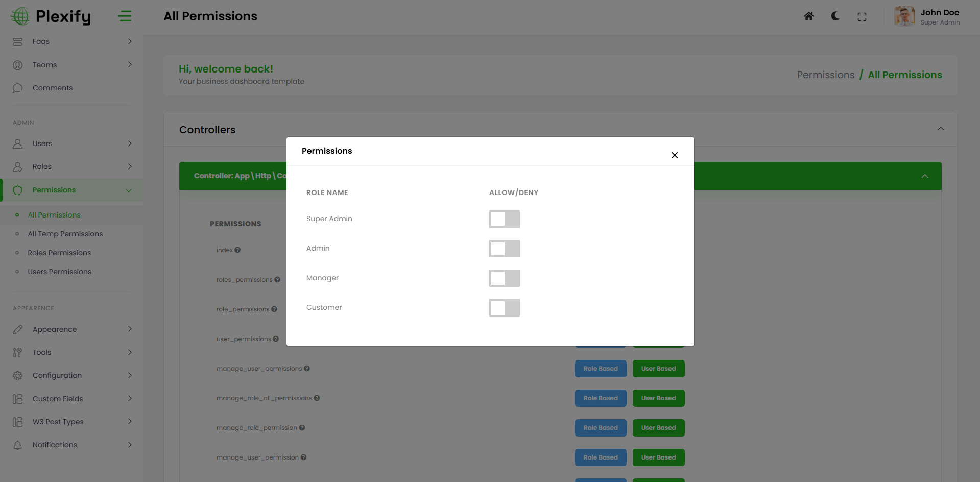This screenshot has width=980, height=482.
Task: Switch to dark mode with moon icon
Action: pyautogui.click(x=835, y=16)
